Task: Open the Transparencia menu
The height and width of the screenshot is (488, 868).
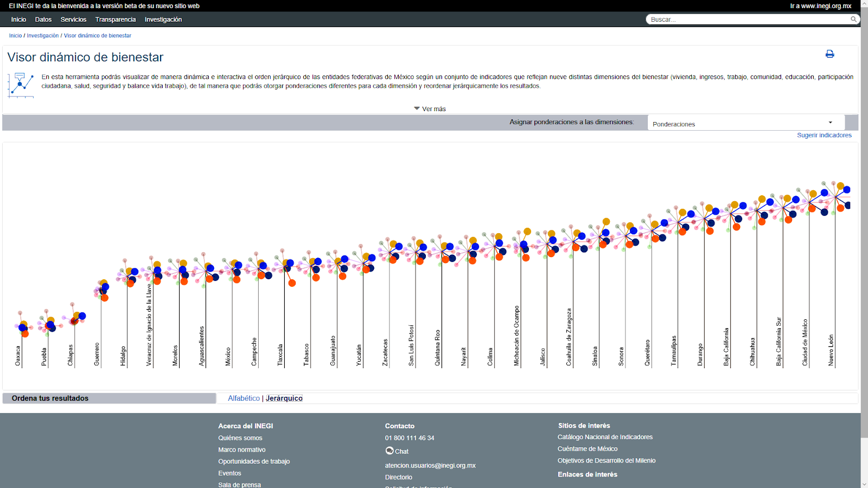Action: point(116,20)
